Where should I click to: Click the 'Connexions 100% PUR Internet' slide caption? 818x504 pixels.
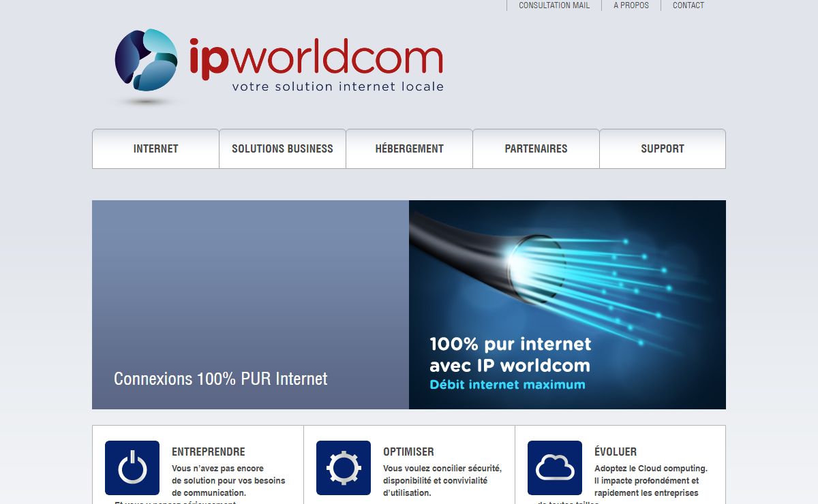point(220,379)
